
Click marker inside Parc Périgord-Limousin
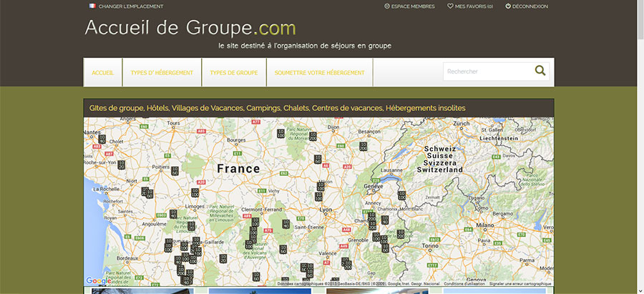pyautogui.click(x=191, y=226)
